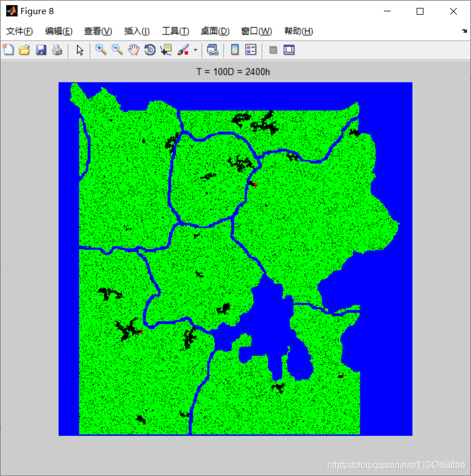Click the dock figure arrow icon

464,31
